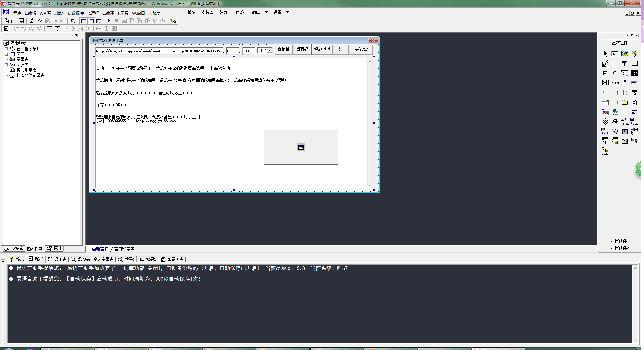Select the printer component in palette
This screenshot has height=350, width=644.
[615, 122]
